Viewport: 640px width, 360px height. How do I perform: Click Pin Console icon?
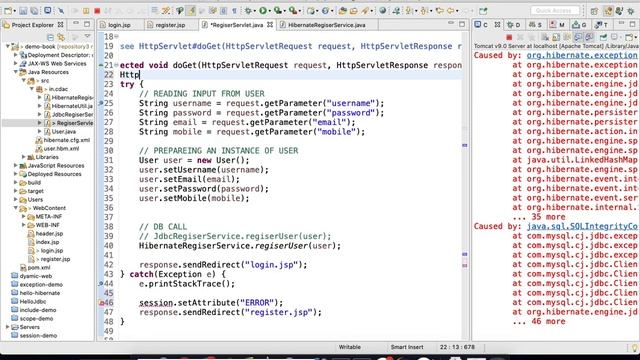(x=603, y=37)
